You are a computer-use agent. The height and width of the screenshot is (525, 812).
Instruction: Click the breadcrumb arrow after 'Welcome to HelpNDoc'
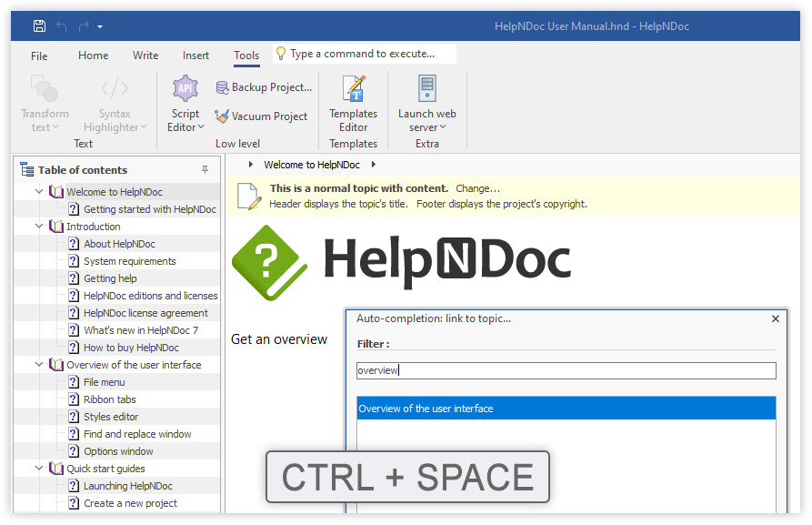374,165
